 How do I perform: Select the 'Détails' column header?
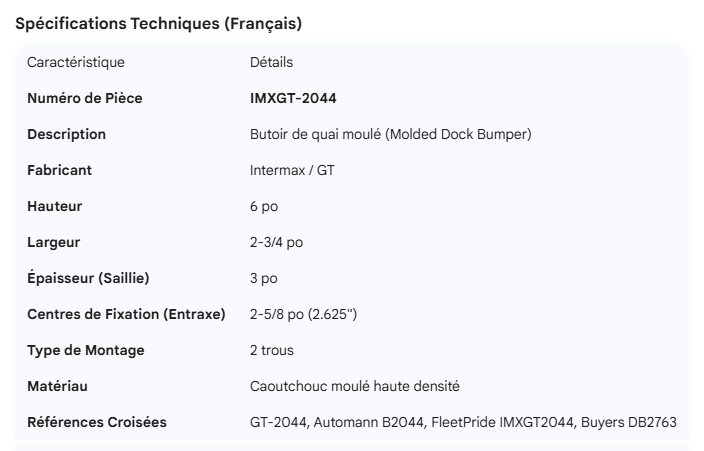271,62
